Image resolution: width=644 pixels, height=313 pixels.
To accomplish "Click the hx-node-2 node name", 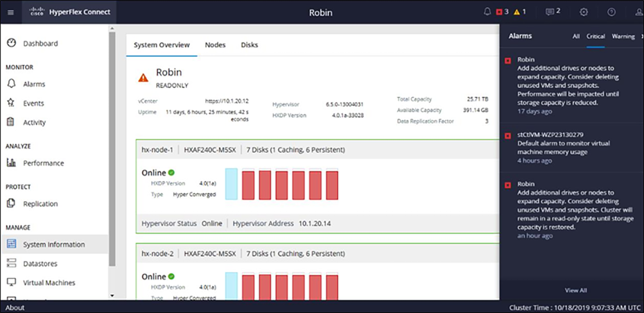I will click(x=157, y=254).
